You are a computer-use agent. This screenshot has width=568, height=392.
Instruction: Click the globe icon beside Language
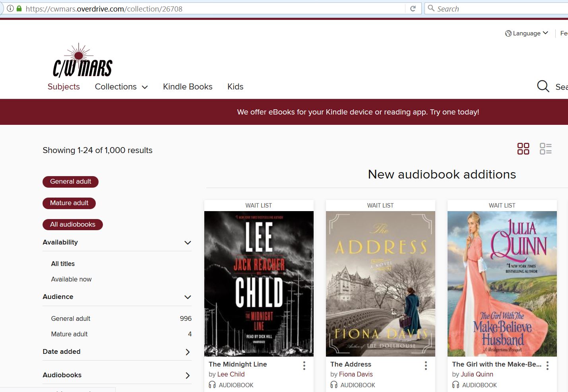point(508,33)
